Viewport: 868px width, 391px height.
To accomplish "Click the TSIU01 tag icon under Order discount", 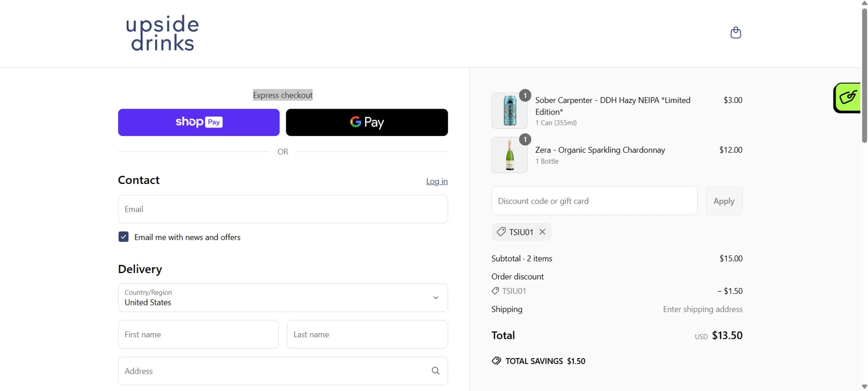I will click(x=495, y=291).
